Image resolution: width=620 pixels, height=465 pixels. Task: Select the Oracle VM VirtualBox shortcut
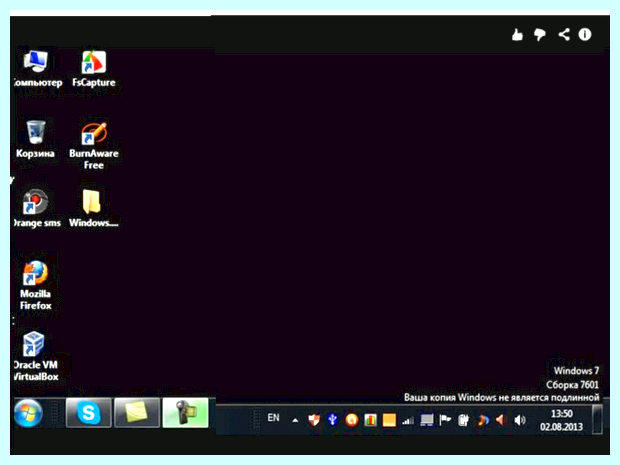coord(35,356)
